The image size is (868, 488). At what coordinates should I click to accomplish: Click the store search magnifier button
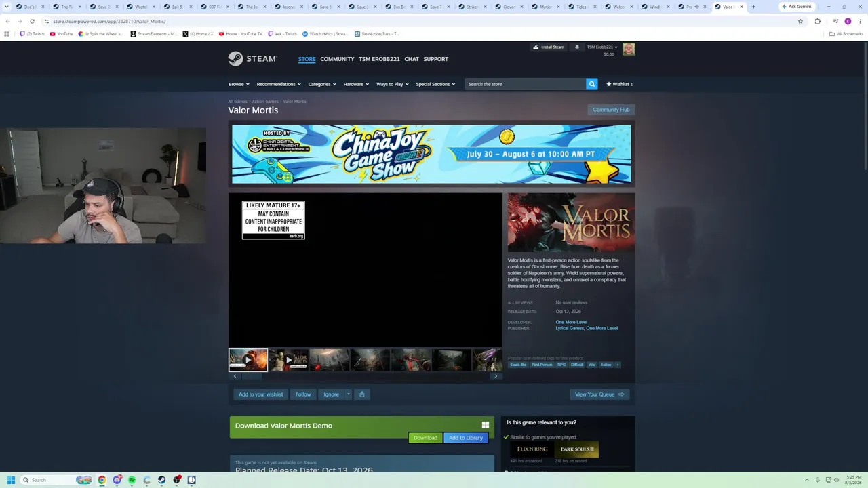click(592, 84)
